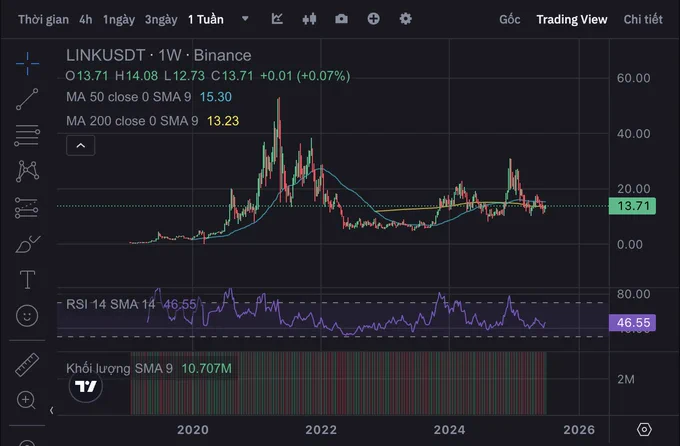The image size is (680, 446).
Task: Click the 60.00 price axis label
Action: click(x=634, y=78)
